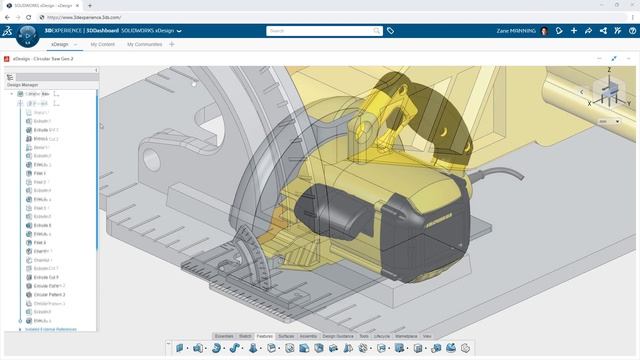Add a new dashboard tab with plus
The height and width of the screenshot is (360, 640).
172,44
